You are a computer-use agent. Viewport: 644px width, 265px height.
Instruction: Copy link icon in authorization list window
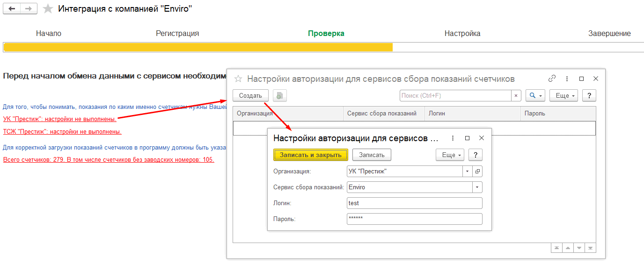coord(552,79)
